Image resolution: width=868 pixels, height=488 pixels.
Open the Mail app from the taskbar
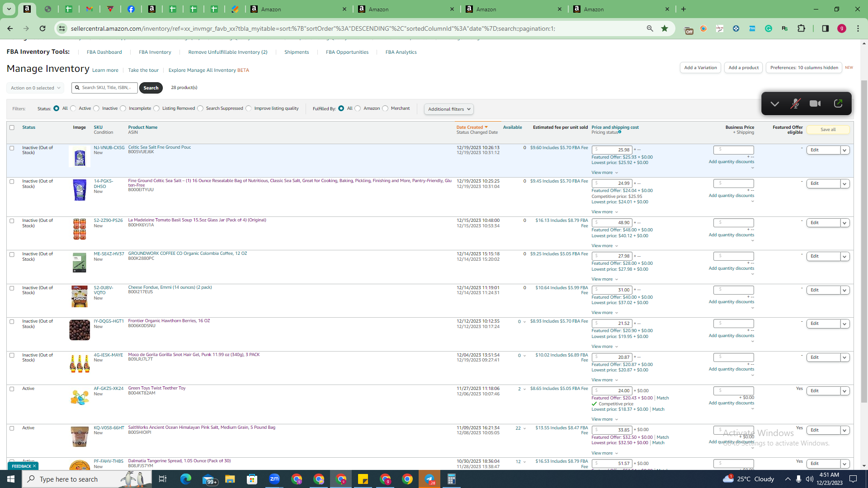click(209, 479)
